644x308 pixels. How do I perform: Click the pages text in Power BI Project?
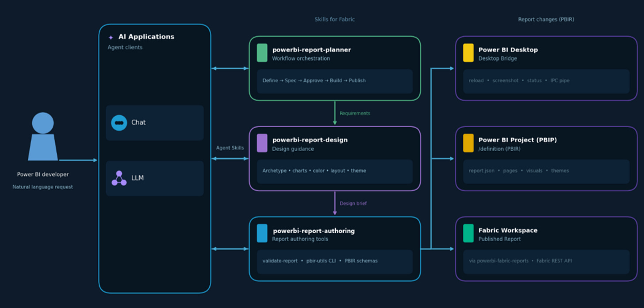[510, 171]
